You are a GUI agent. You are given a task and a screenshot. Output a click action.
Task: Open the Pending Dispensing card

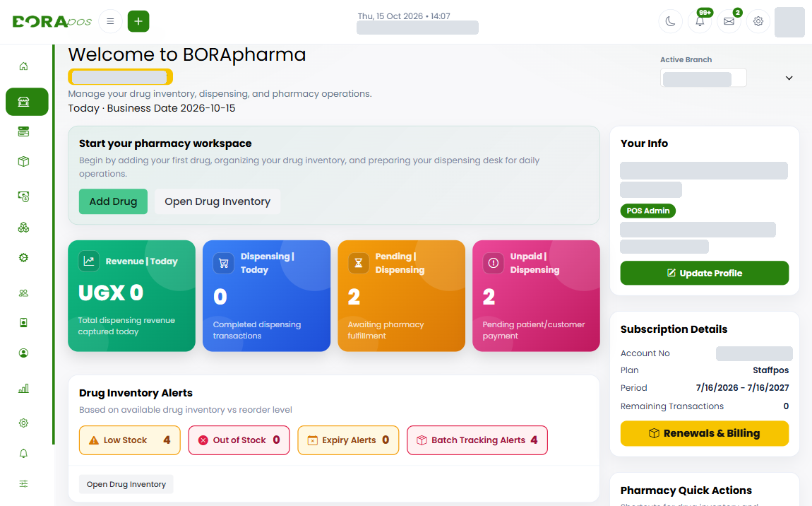[x=401, y=295]
